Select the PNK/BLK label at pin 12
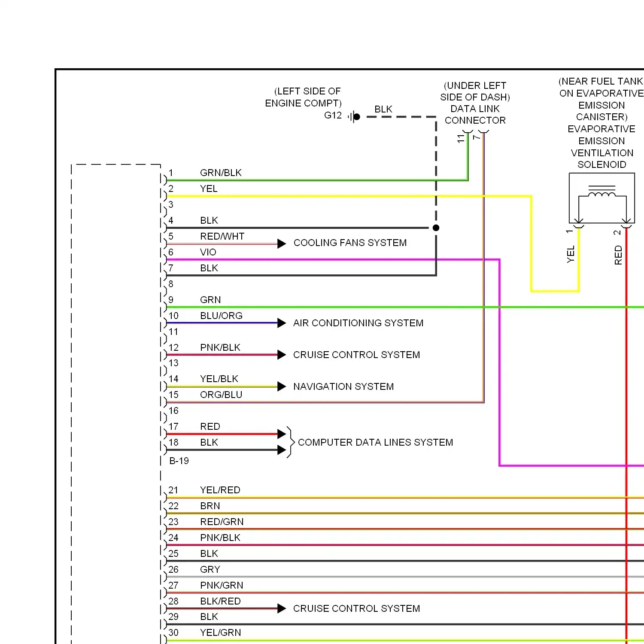 pyautogui.click(x=220, y=347)
